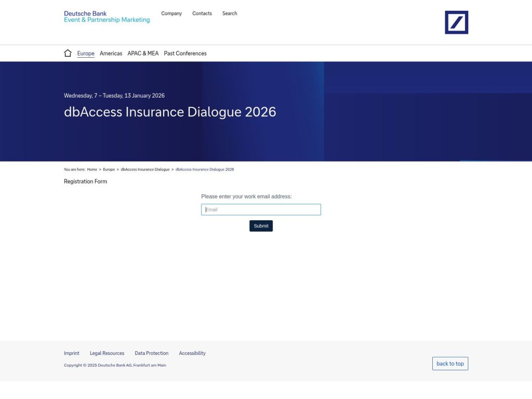Viewport: 532px width, 399px height.
Task: Select the dbAccess Insurance Dialogue 2026 breadcrumb
Action: click(204, 169)
